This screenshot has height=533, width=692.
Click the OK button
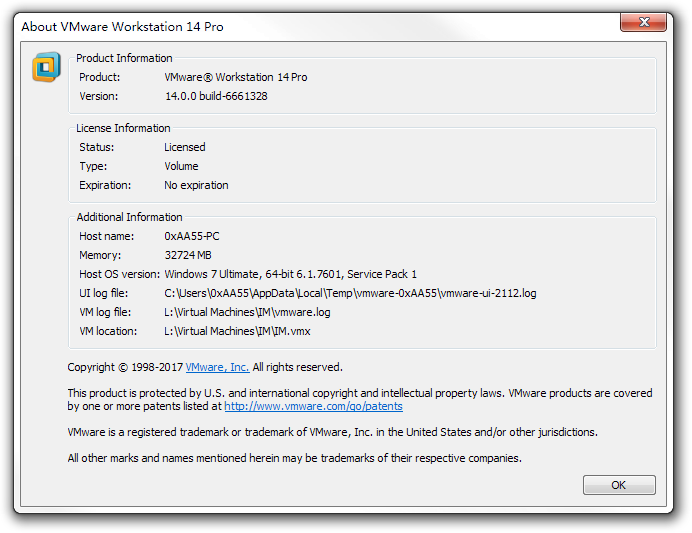(619, 485)
